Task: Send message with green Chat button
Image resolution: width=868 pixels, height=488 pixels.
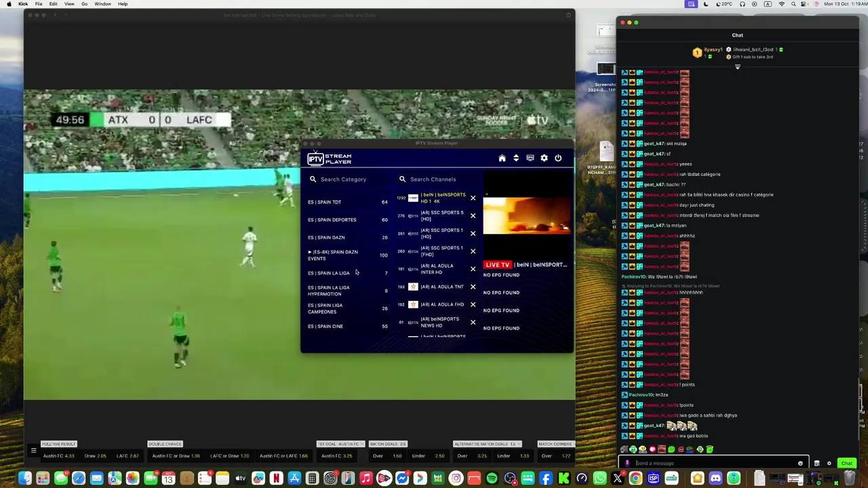Action: tap(846, 464)
